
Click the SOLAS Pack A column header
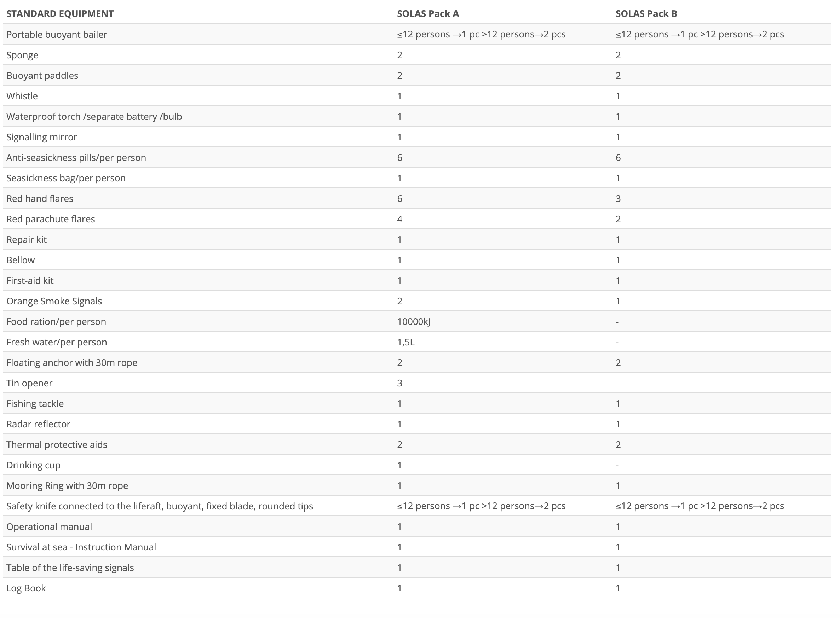(428, 14)
